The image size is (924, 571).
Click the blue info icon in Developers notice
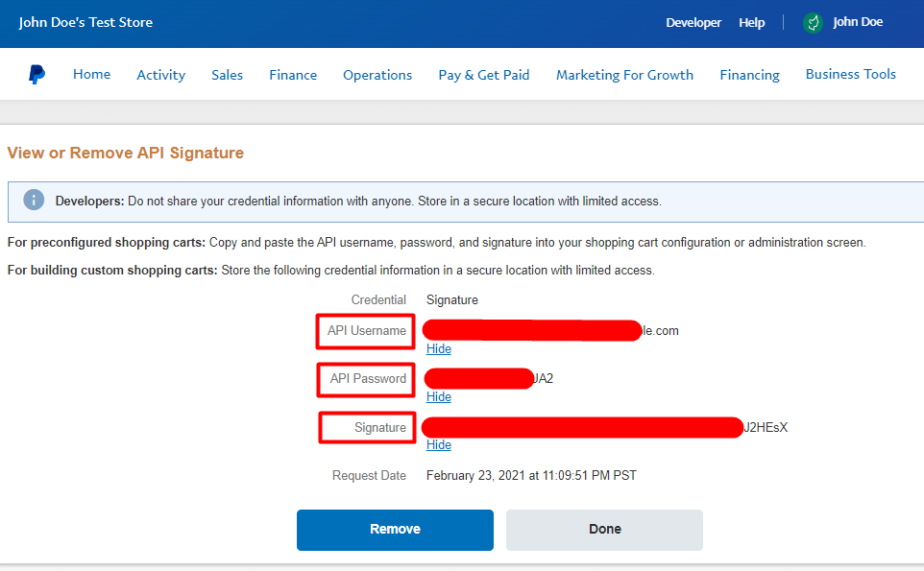click(x=34, y=201)
